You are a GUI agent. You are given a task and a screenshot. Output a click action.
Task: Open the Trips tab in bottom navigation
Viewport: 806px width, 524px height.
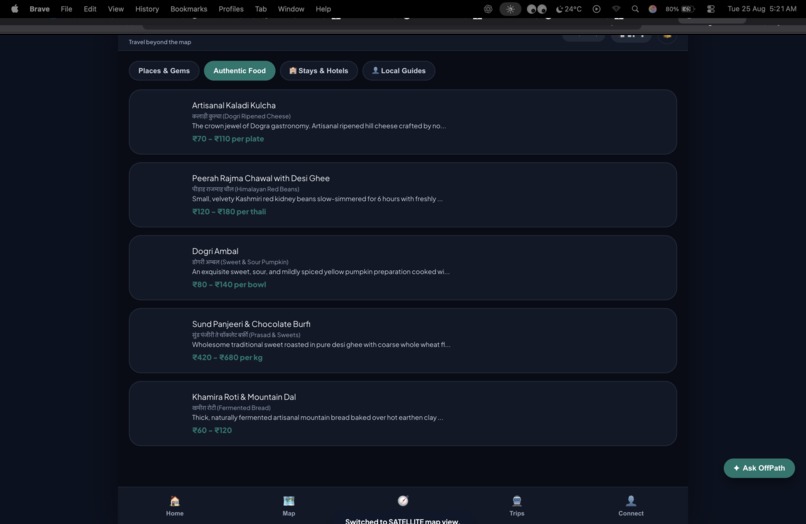tap(517, 506)
